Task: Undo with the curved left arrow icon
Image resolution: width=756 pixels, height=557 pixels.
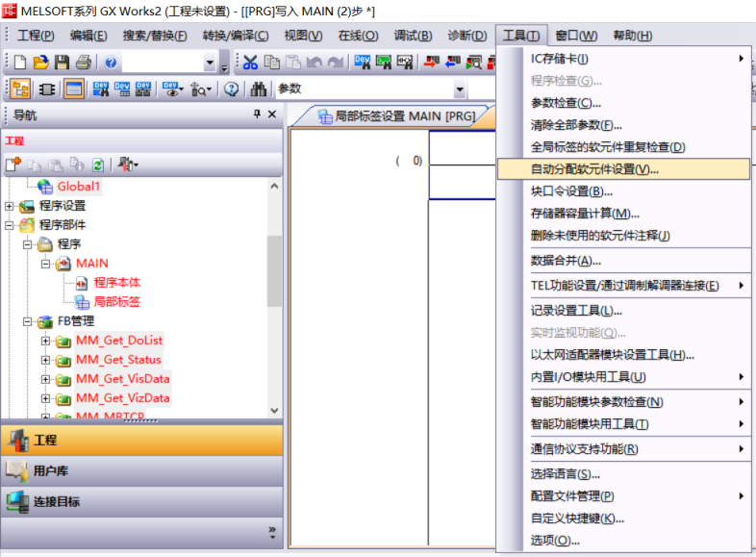Action: 315,63
